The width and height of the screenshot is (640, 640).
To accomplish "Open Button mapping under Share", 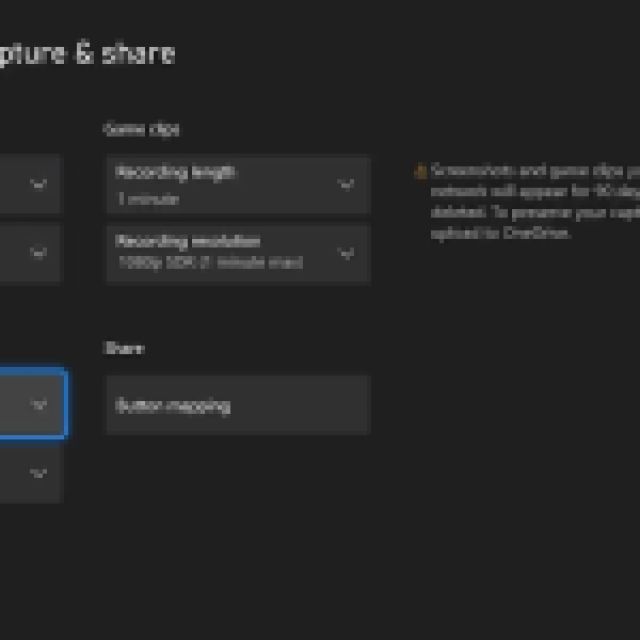I will pos(237,405).
